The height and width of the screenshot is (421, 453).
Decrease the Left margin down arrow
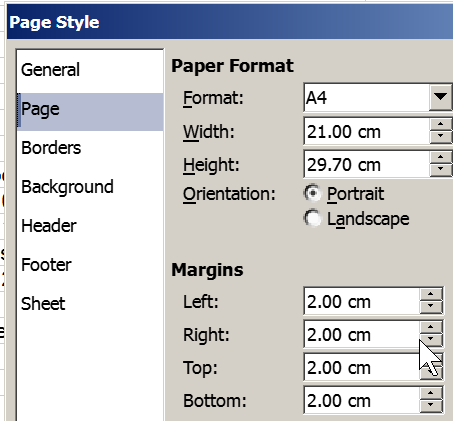[431, 306]
